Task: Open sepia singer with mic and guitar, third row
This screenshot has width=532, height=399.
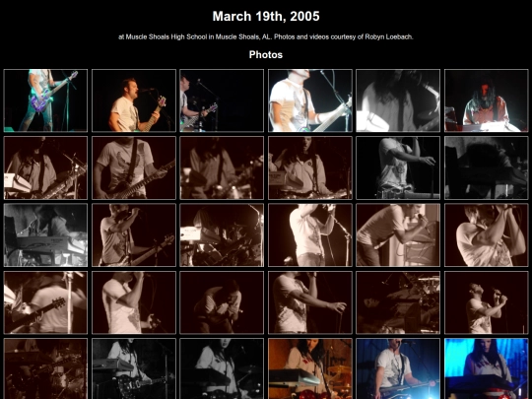Action: pos(134,234)
